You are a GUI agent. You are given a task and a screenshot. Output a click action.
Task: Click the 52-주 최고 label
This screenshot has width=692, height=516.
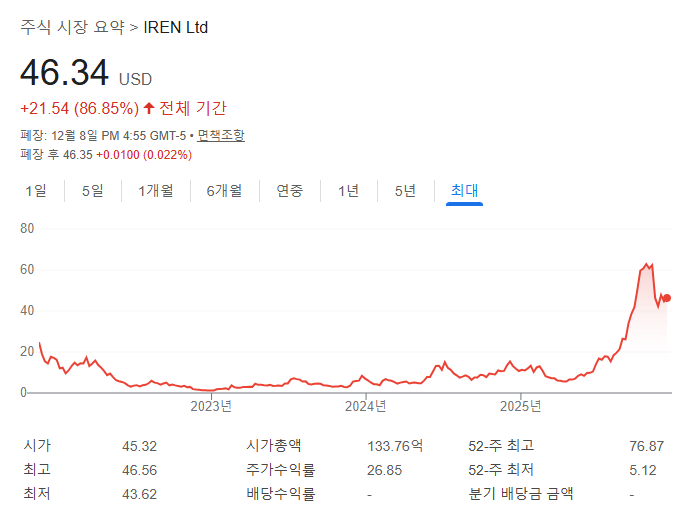pos(501,445)
